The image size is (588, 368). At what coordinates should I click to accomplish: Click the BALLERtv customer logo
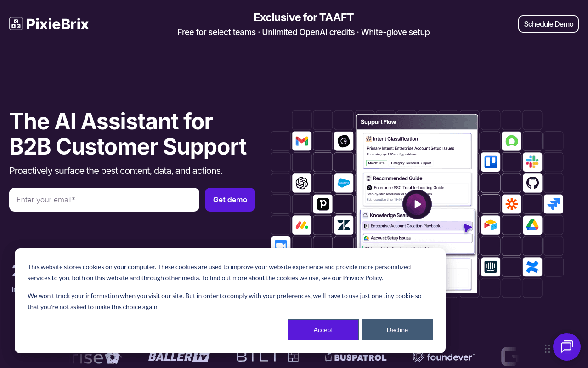pyautogui.click(x=179, y=357)
